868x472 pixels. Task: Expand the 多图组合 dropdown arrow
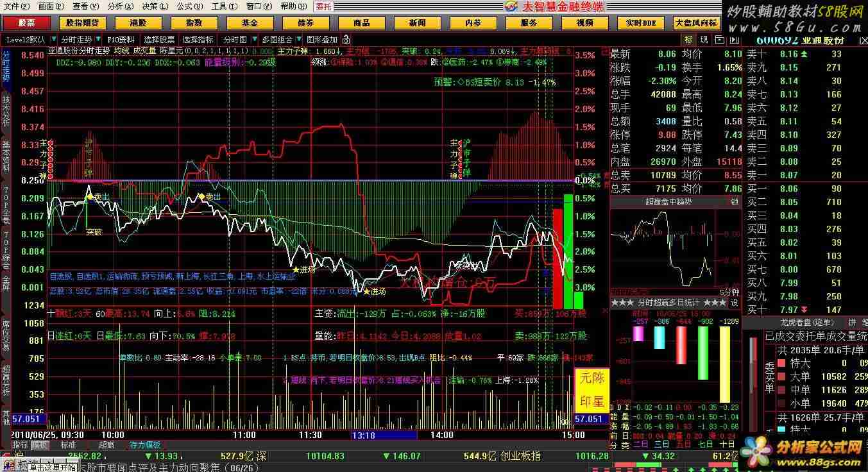(x=298, y=39)
